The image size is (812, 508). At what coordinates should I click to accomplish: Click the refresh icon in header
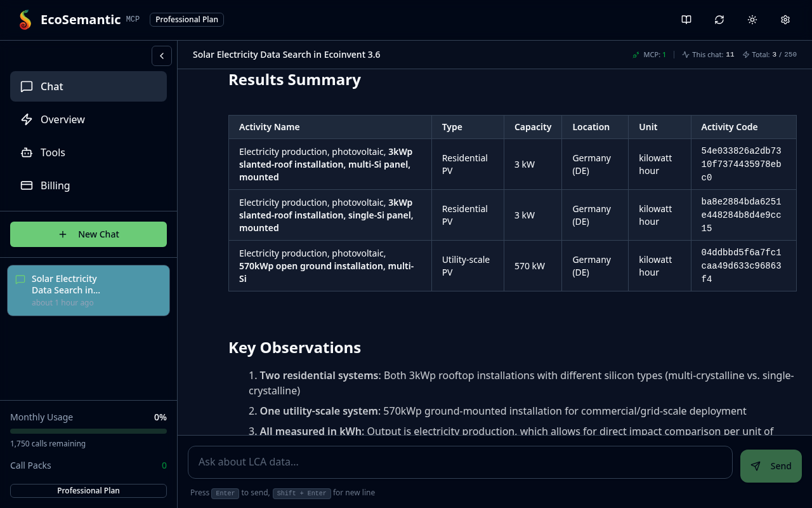[719, 20]
